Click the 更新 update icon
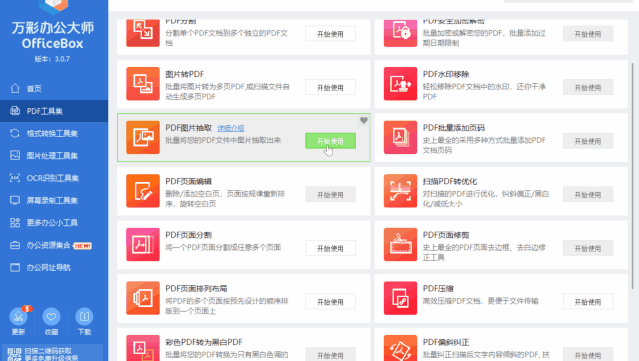This screenshot has height=361, width=639. click(x=18, y=317)
